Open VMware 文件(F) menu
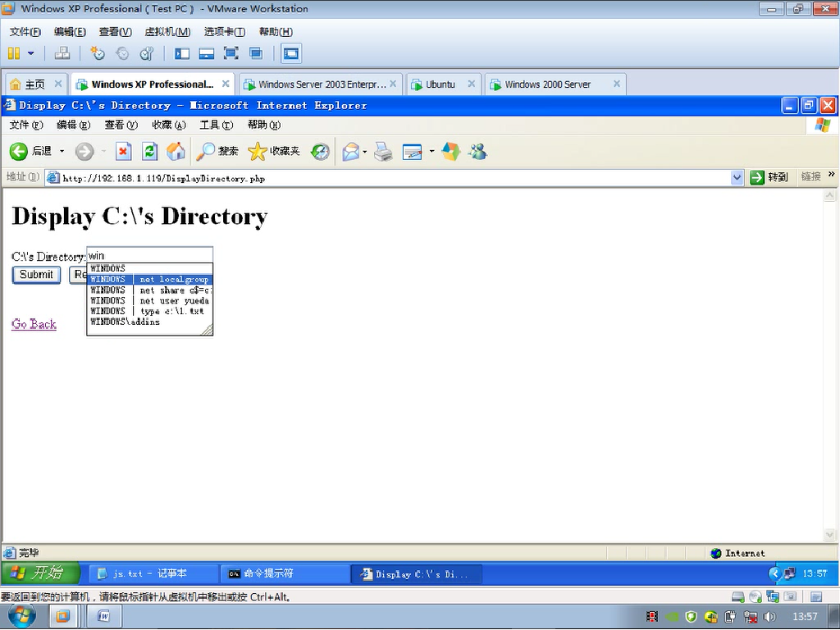 25,32
